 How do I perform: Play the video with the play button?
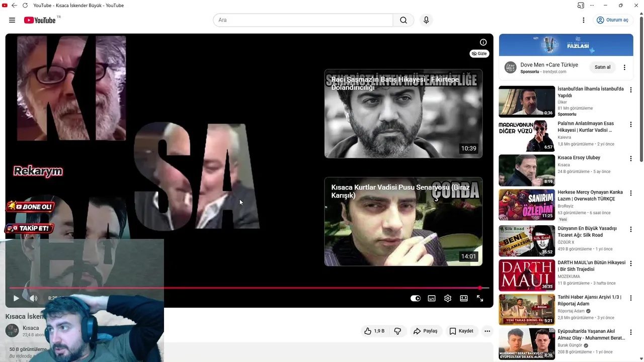click(x=16, y=298)
